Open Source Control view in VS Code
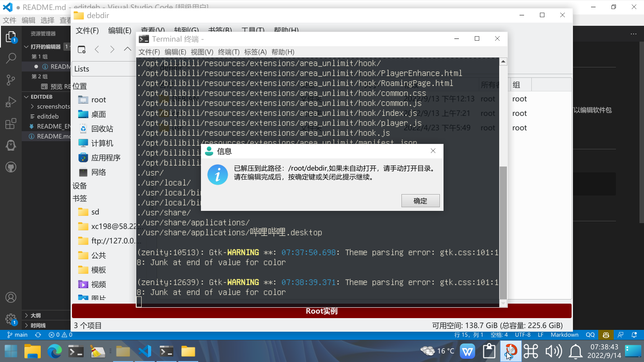644x362 pixels. click(11, 80)
